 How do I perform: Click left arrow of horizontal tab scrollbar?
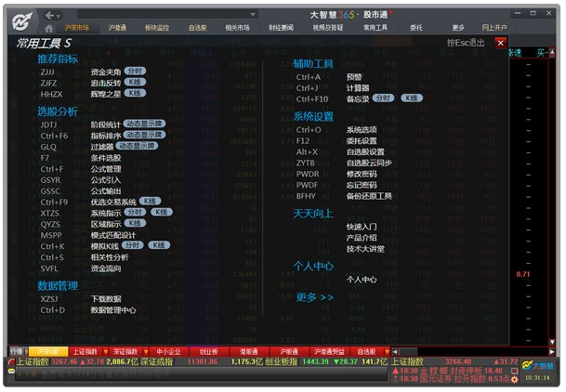point(395,351)
